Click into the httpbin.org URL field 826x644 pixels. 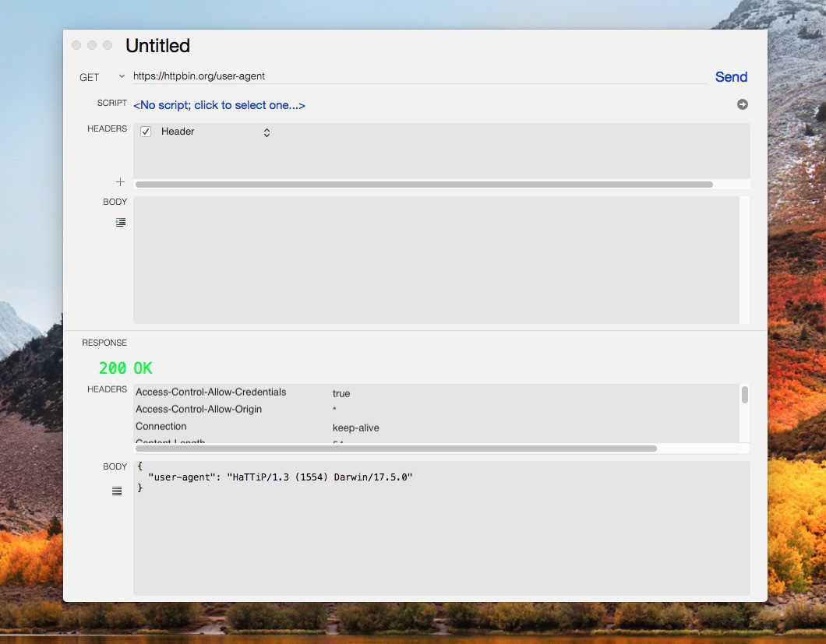pos(419,76)
